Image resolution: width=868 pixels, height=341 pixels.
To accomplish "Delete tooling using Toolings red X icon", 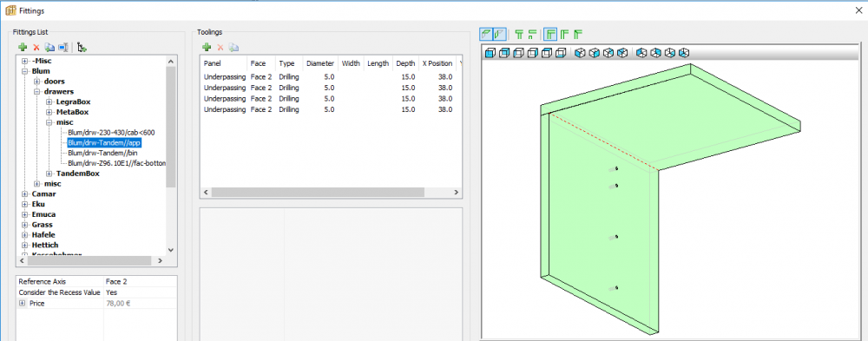I will click(220, 49).
